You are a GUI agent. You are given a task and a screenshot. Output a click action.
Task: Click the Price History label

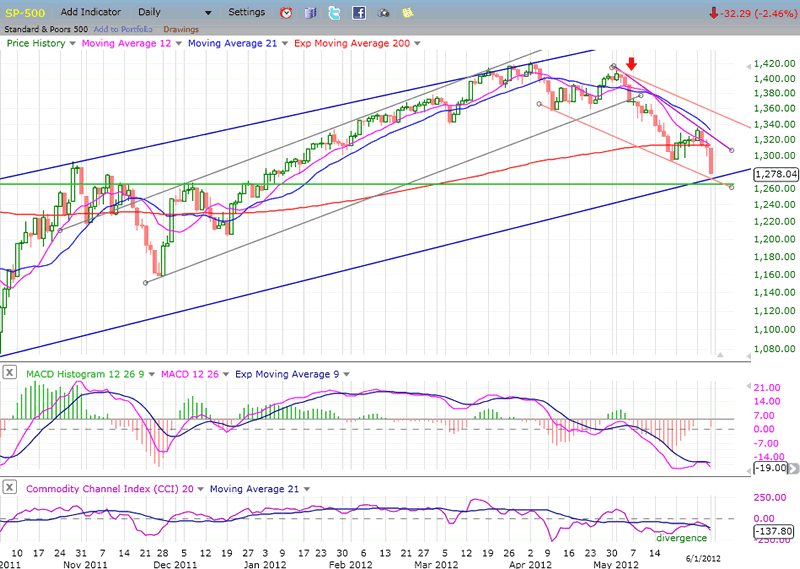36,43
